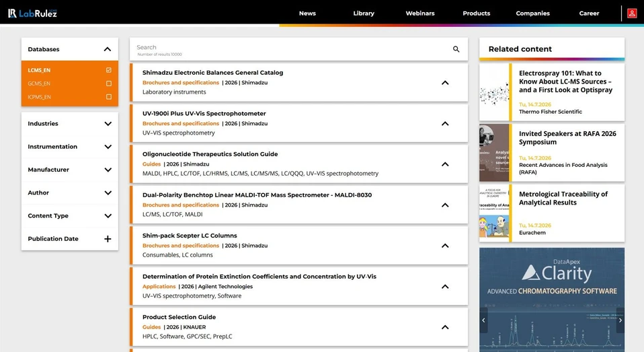
Task: Click the DataApex Clarity advertisement banner
Action: click(552, 300)
